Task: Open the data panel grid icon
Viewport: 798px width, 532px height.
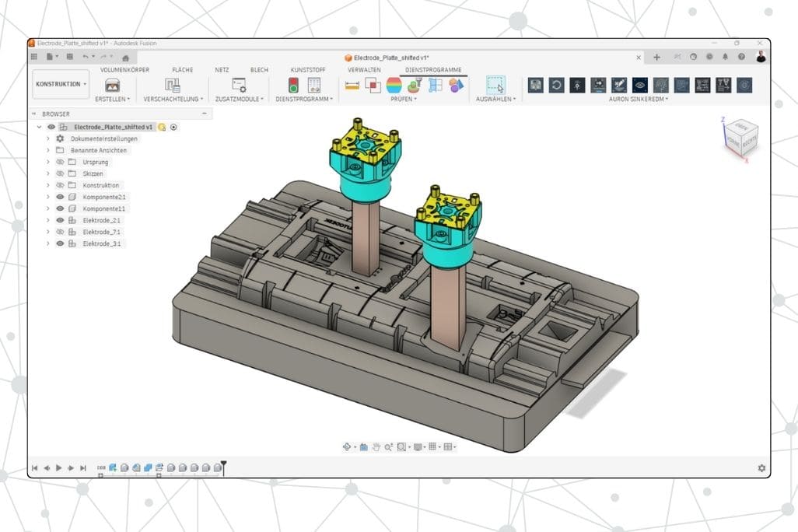Action: point(34,57)
